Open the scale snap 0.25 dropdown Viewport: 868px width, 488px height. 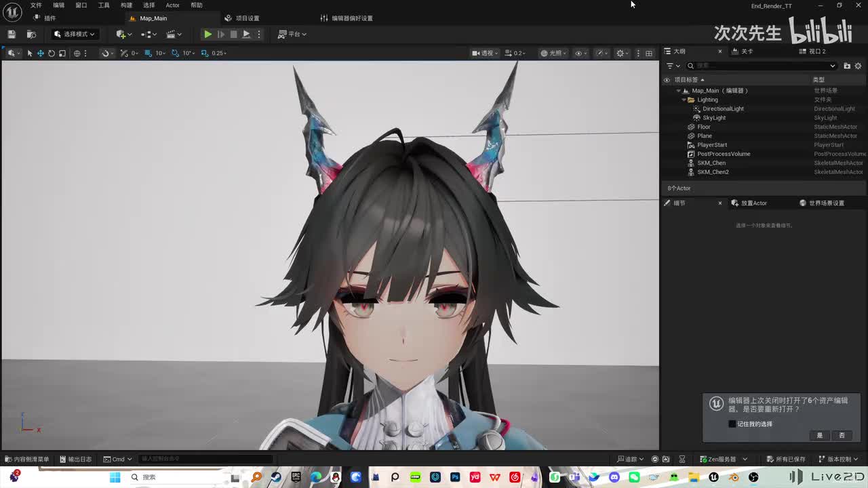(x=219, y=53)
